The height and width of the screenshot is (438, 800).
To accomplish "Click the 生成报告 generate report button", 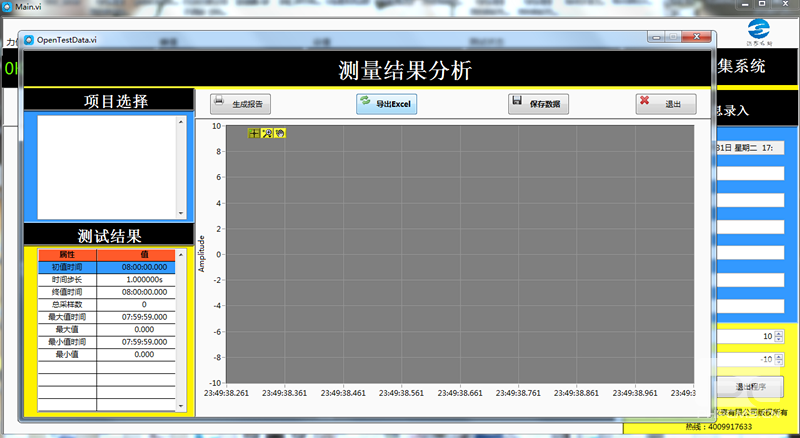I will tap(241, 104).
